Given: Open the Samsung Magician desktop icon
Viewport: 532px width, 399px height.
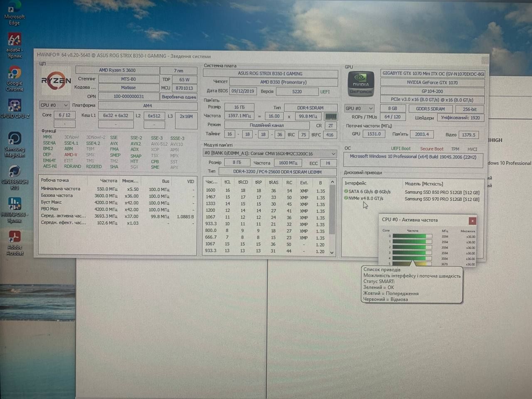Looking at the screenshot, I should click(15, 144).
